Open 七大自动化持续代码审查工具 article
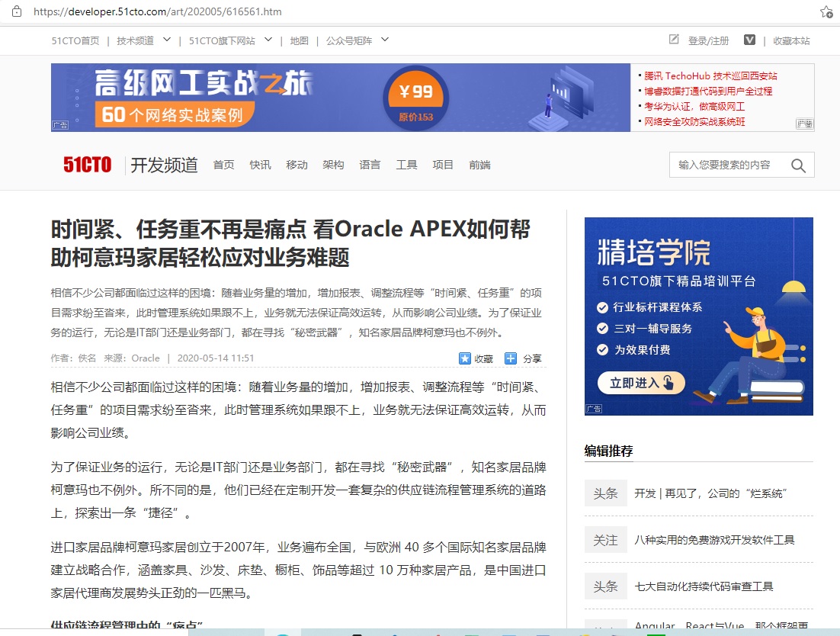This screenshot has height=636, width=840. [x=704, y=586]
